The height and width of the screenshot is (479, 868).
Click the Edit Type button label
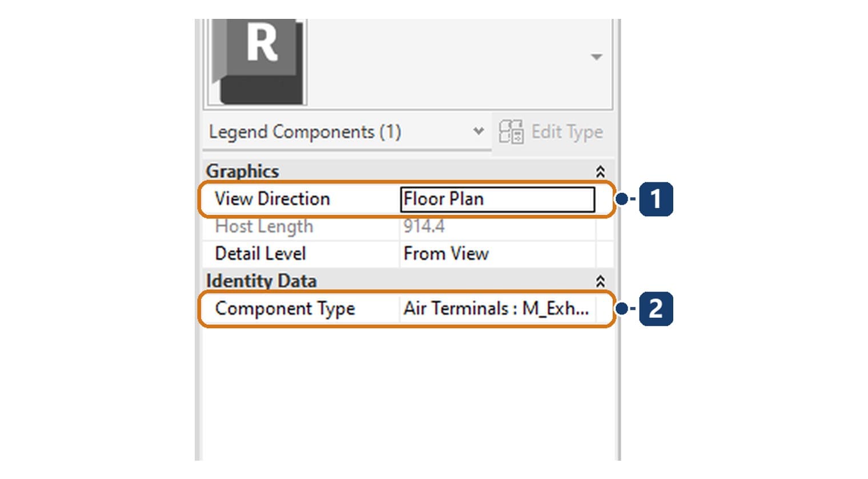coord(567,132)
